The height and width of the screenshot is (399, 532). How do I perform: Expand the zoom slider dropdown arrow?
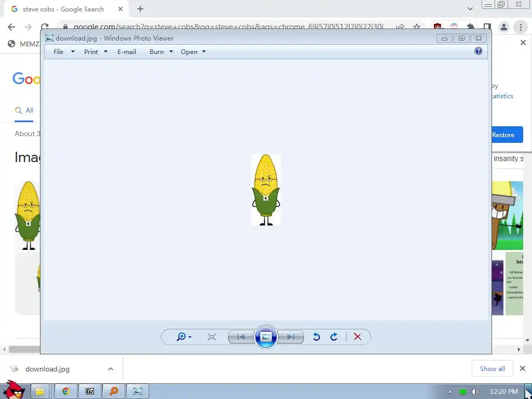coord(190,337)
